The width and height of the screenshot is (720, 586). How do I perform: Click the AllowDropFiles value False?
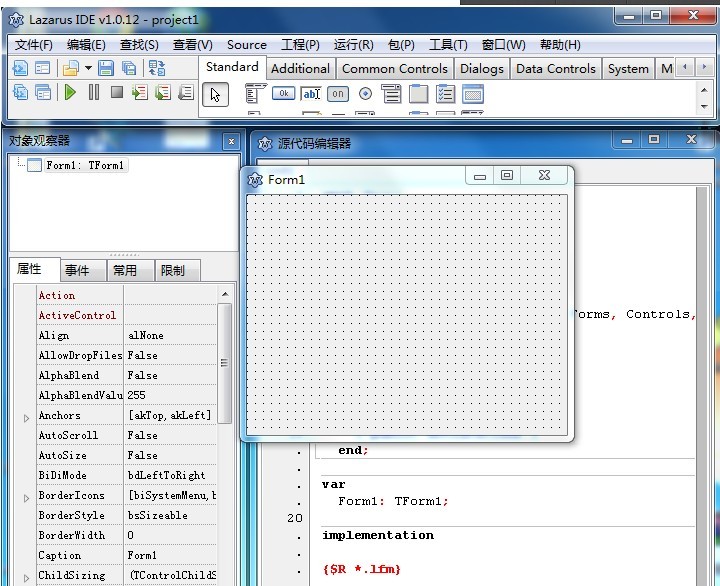coord(170,355)
